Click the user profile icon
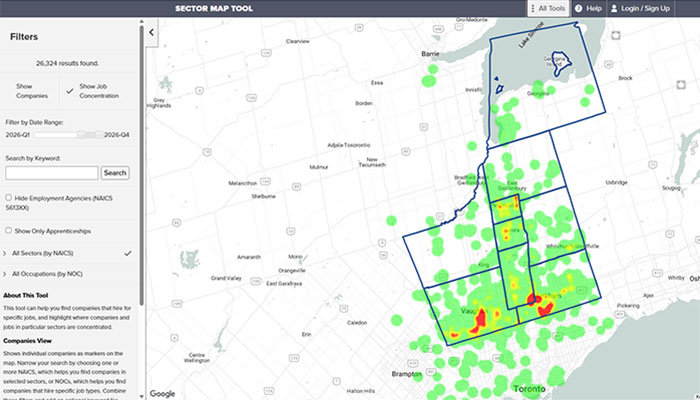 pyautogui.click(x=614, y=8)
